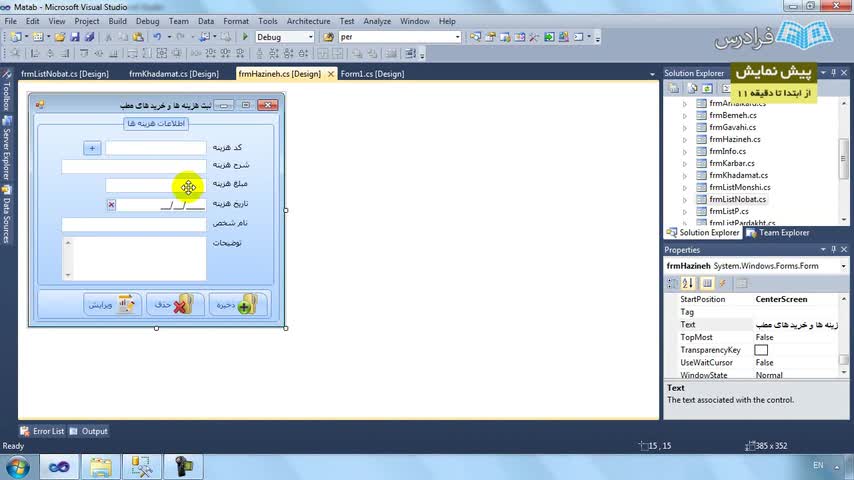Click the Save toolbar icon
854x480 pixels.
75,37
